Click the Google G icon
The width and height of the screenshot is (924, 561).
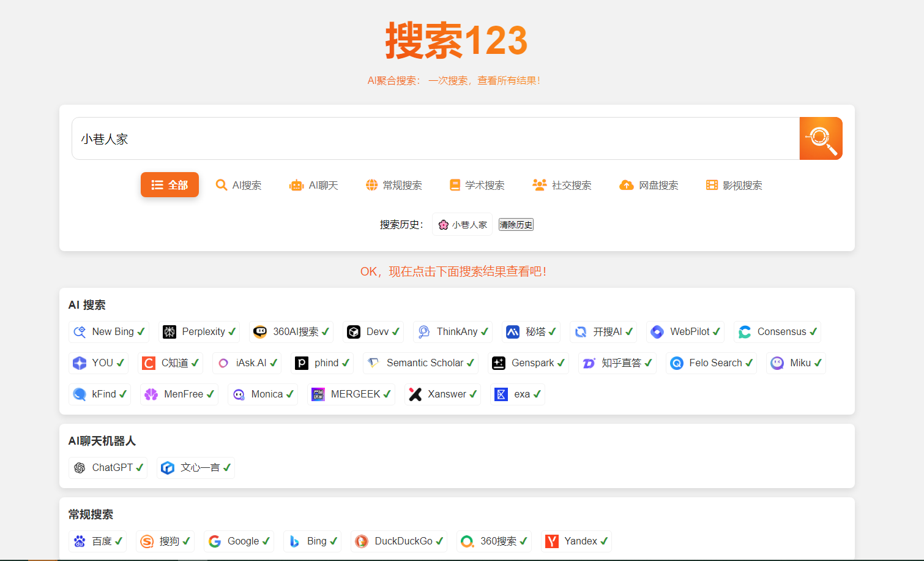click(x=215, y=541)
